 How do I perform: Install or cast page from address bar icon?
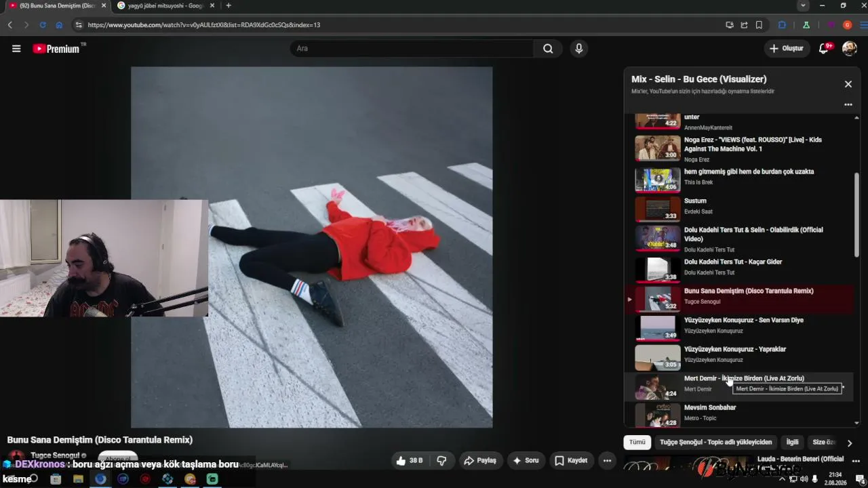729,25
